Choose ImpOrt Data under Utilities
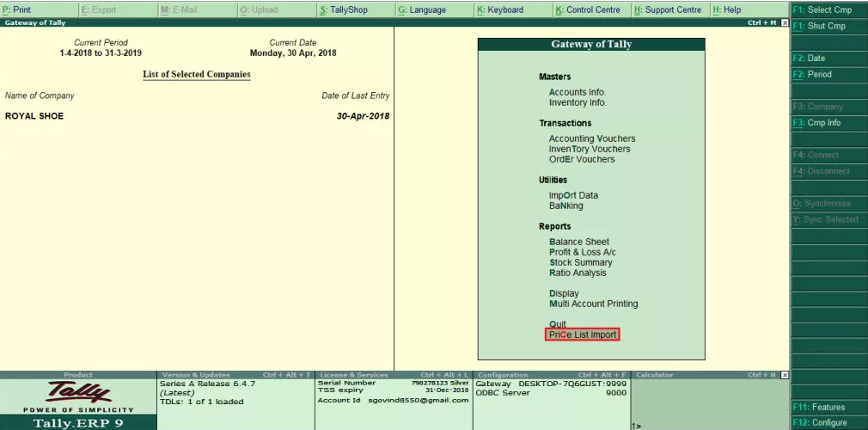This screenshot has height=430, width=868. coord(573,195)
